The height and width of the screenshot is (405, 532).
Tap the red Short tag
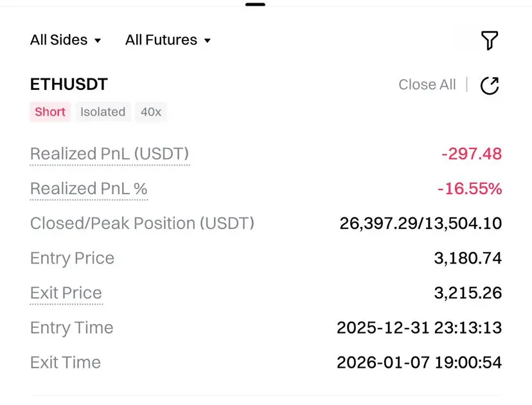(x=50, y=112)
